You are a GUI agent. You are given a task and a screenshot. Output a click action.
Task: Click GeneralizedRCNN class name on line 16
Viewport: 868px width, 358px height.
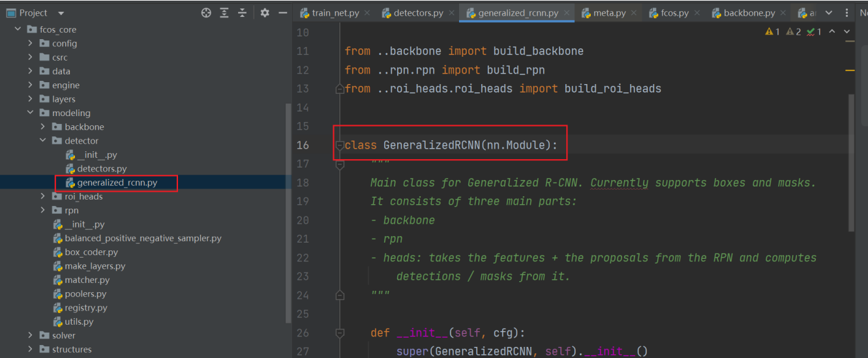(432, 145)
